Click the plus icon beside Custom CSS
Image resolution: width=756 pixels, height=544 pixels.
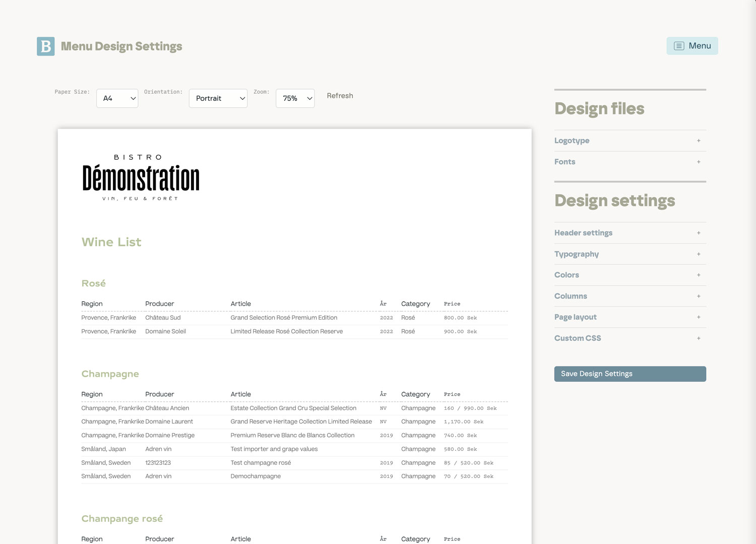tap(699, 338)
